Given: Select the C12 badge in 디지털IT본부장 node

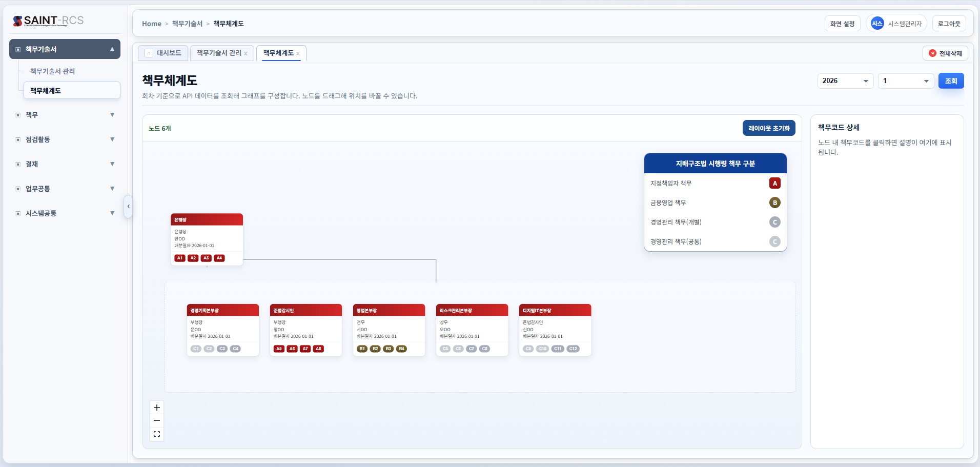Looking at the screenshot, I should pyautogui.click(x=573, y=349).
